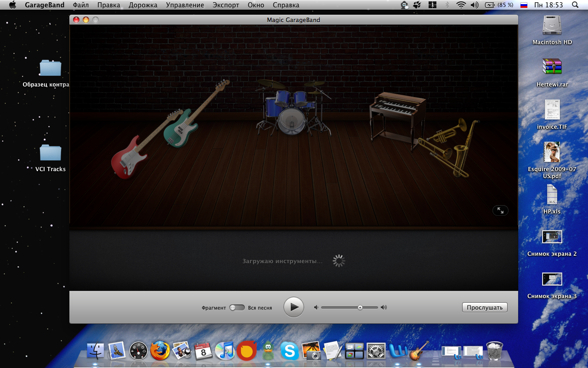
Task: Toggle the Фрагмент / Вся песня switch
Action: 237,308
